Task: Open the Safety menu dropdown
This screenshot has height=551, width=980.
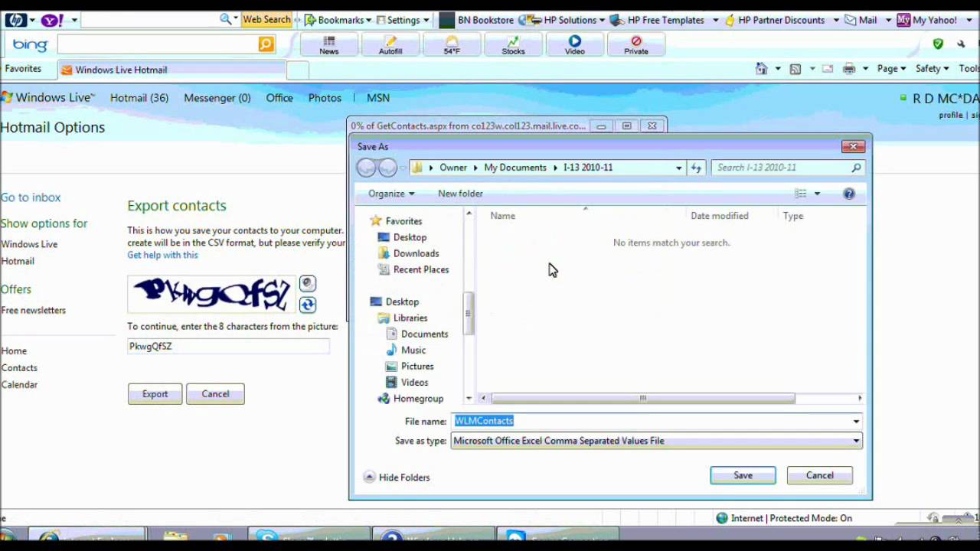Action: [x=933, y=69]
